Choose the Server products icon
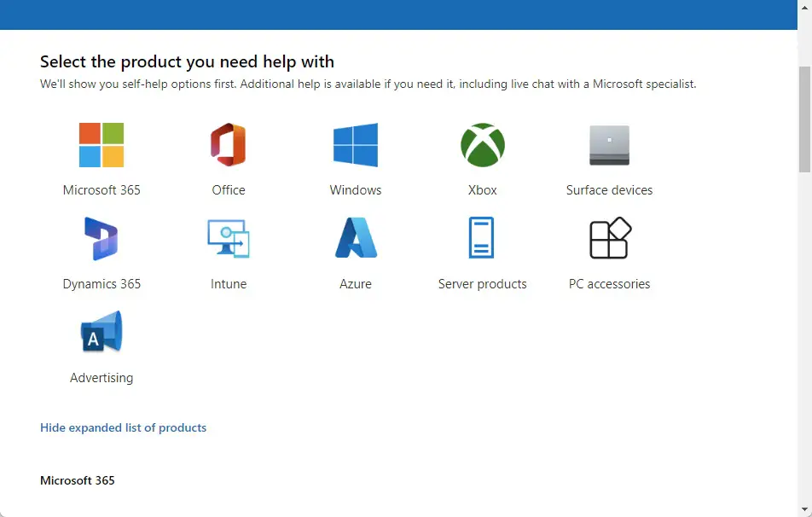Viewport: 812px width, 517px height. click(482, 238)
